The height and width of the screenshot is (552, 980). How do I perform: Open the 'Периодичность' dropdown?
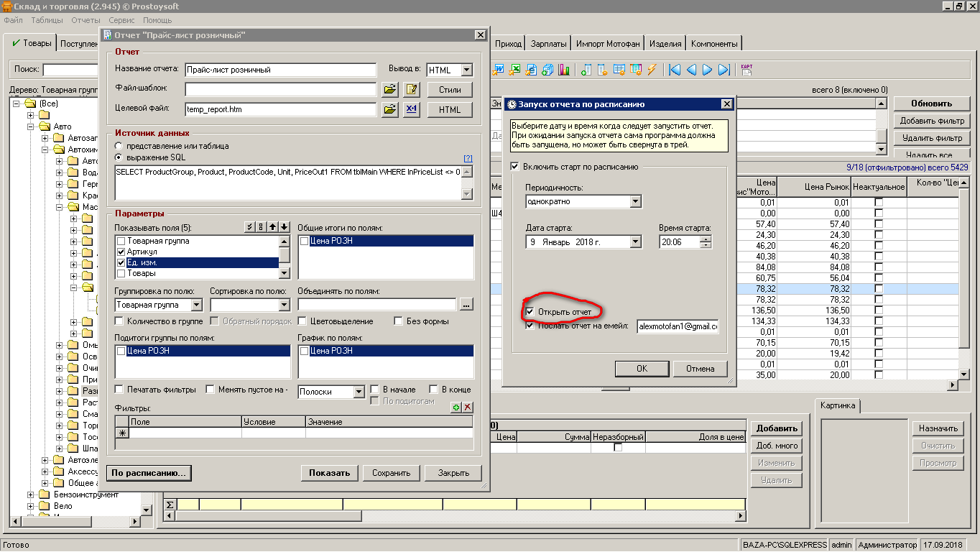[x=635, y=202]
